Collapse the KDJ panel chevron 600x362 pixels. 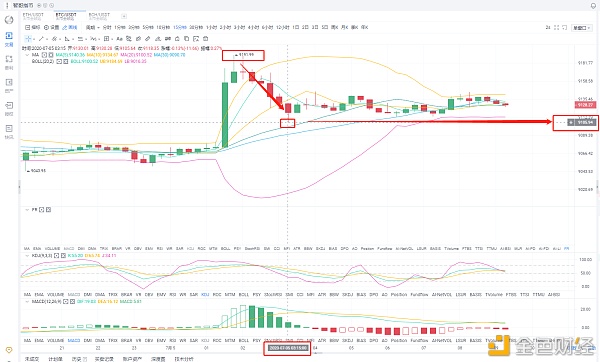click(27, 256)
